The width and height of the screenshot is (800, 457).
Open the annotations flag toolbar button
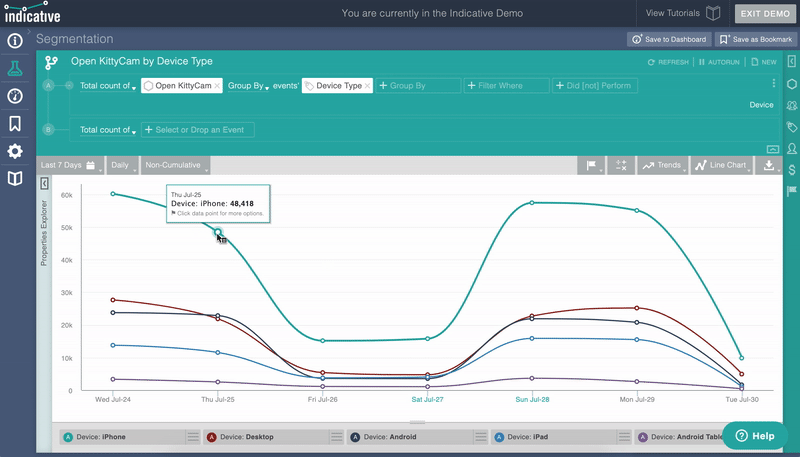(591, 165)
